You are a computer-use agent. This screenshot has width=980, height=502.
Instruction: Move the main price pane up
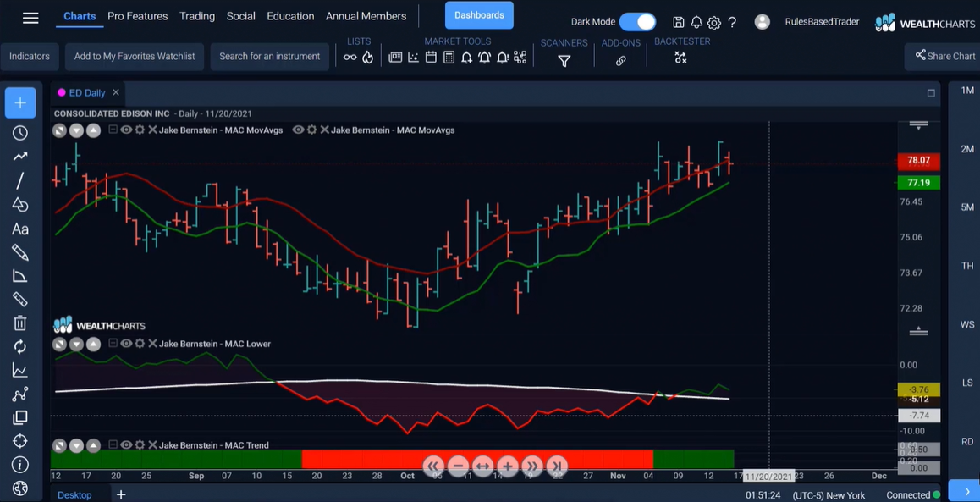pyautogui.click(x=93, y=130)
